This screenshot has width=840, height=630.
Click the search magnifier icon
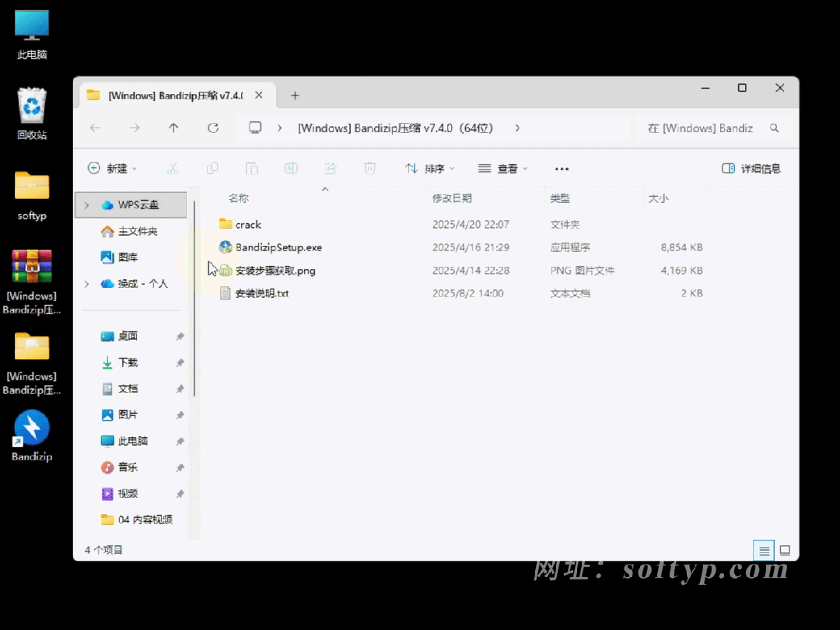(774, 128)
